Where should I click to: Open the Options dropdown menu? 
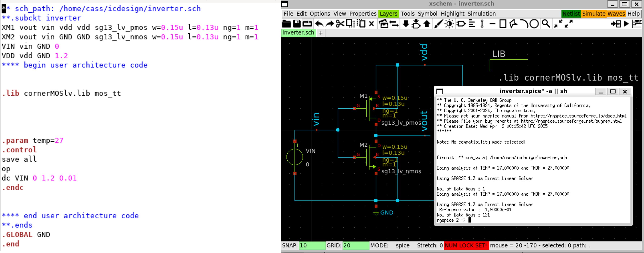(320, 14)
